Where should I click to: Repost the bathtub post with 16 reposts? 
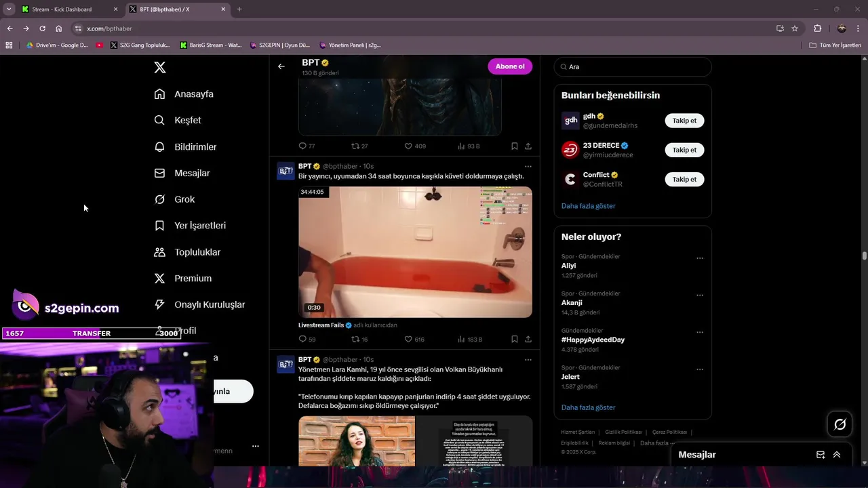pos(359,339)
